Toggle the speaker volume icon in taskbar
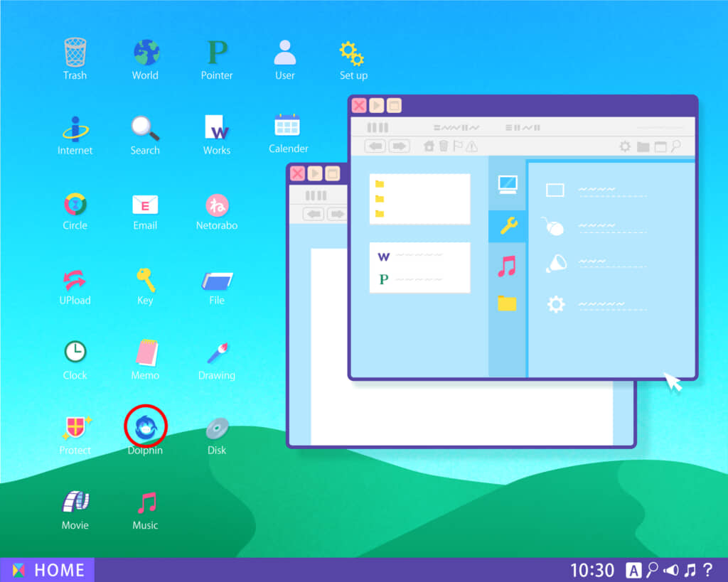 671,570
